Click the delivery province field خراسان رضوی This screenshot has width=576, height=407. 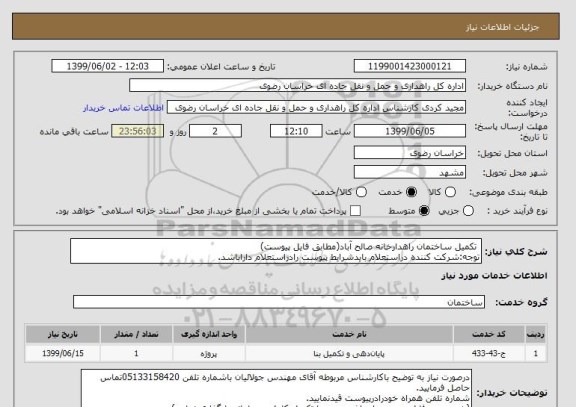point(410,153)
